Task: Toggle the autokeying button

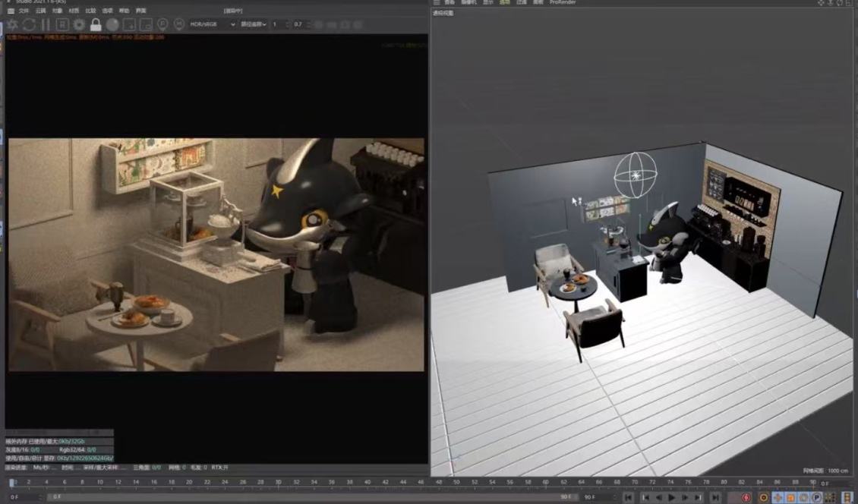Action: click(x=764, y=497)
